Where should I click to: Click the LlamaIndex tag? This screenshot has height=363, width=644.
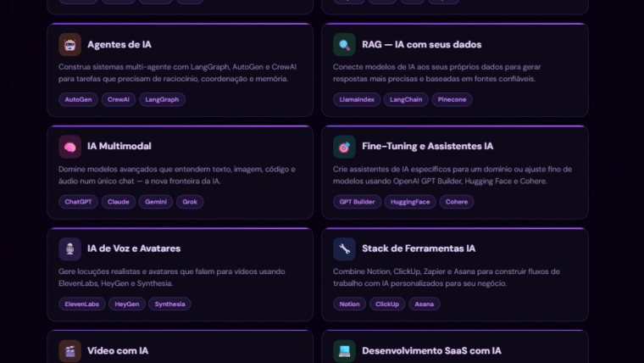click(x=357, y=99)
